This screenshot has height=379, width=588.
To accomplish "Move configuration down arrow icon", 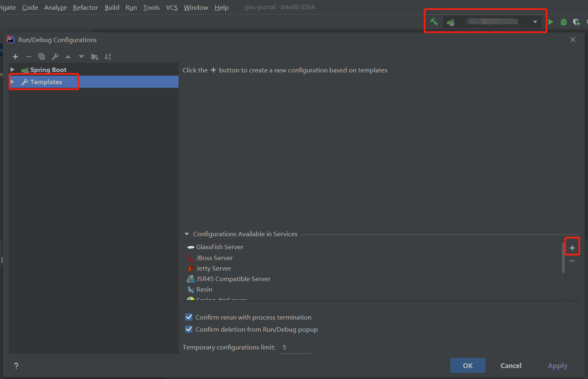I will [81, 57].
